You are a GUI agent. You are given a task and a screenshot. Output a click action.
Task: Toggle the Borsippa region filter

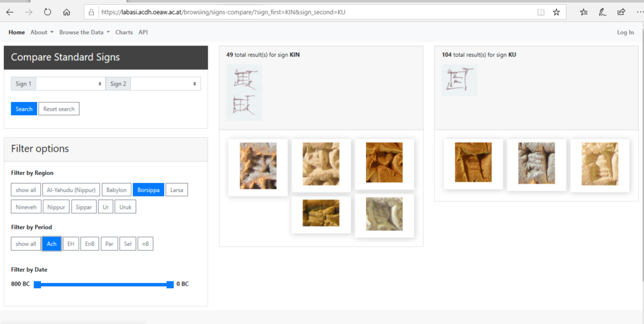pos(148,190)
